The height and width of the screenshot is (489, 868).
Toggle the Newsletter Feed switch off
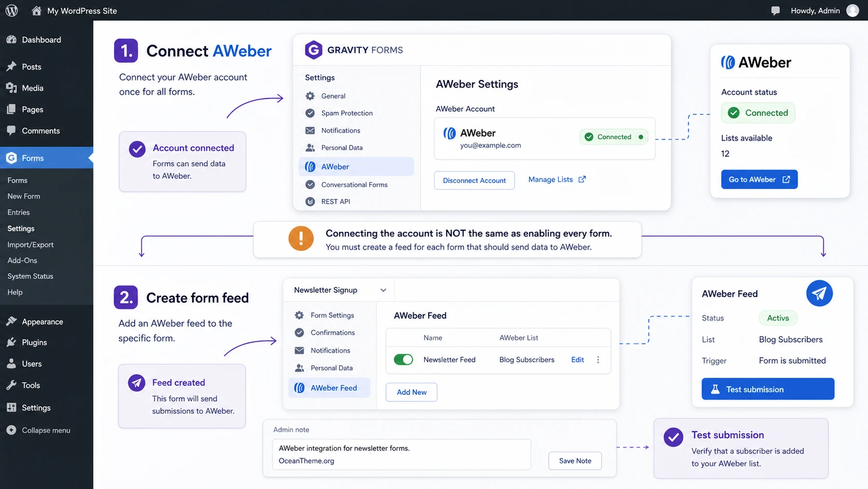coord(403,360)
